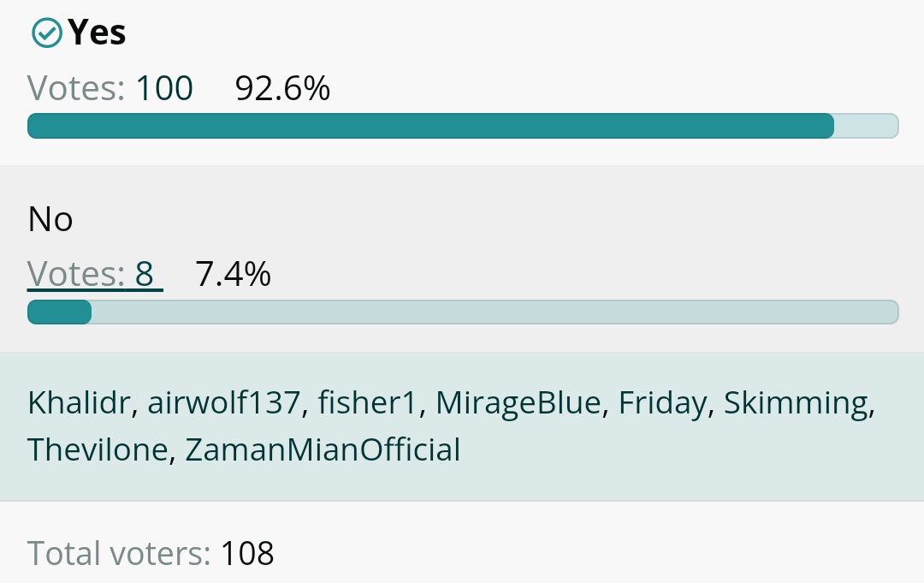
Task: Open Khalidr's user profile
Action: click(79, 403)
